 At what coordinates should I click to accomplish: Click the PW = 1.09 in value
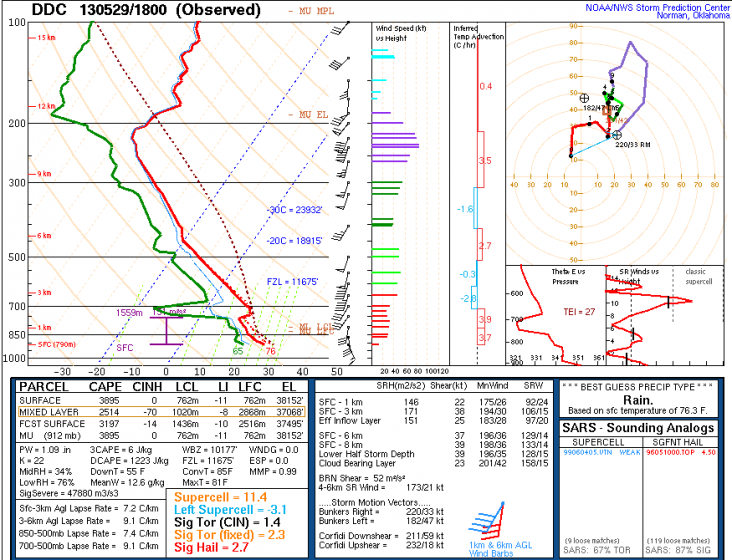coord(45,450)
